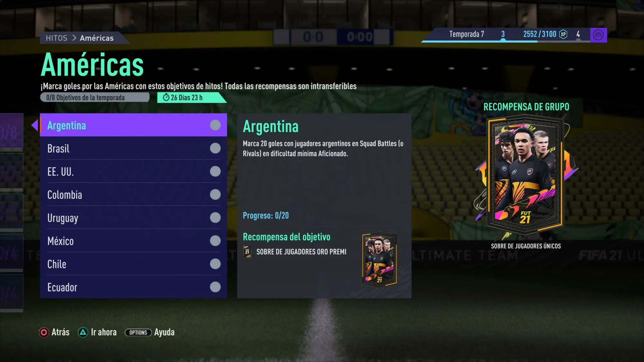
Task: Click the Chile objective entry
Action: point(133,264)
